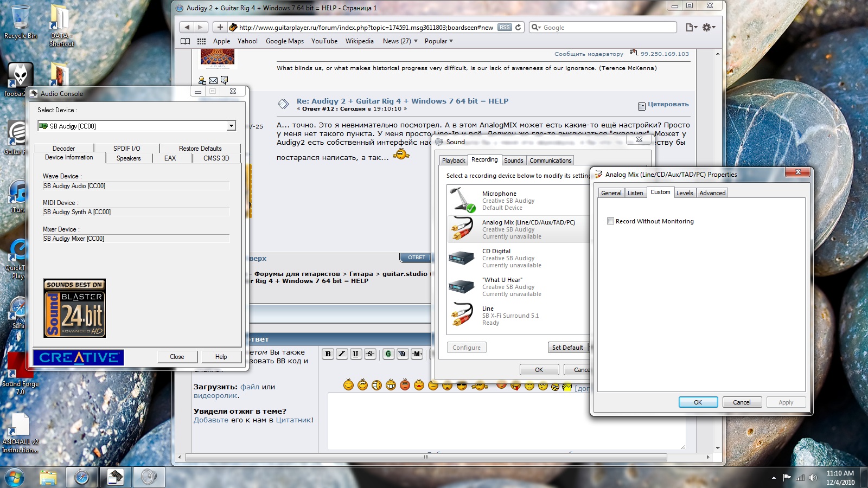868x488 pixels.
Task: Click the Bold formatting button
Action: click(328, 354)
